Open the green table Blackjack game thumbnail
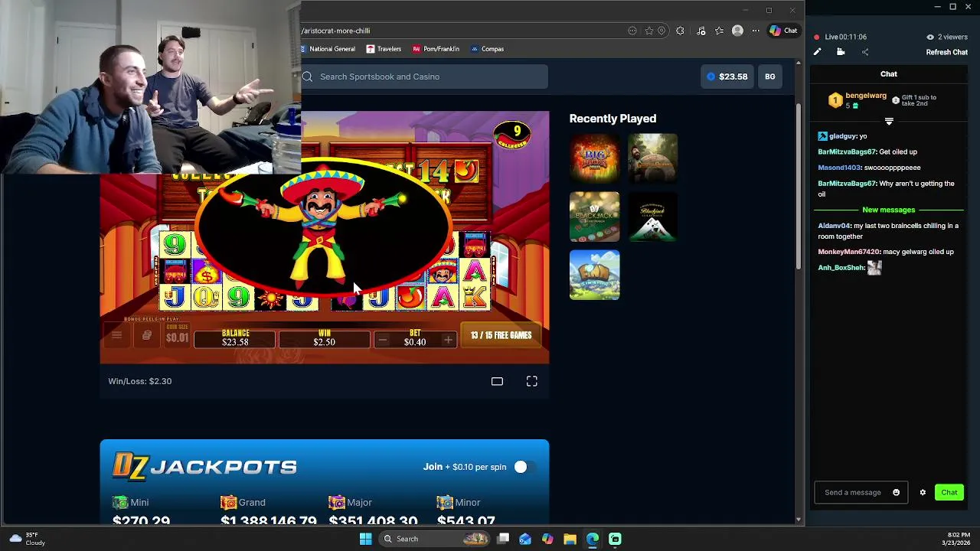Viewport: 980px width, 551px height. (594, 217)
